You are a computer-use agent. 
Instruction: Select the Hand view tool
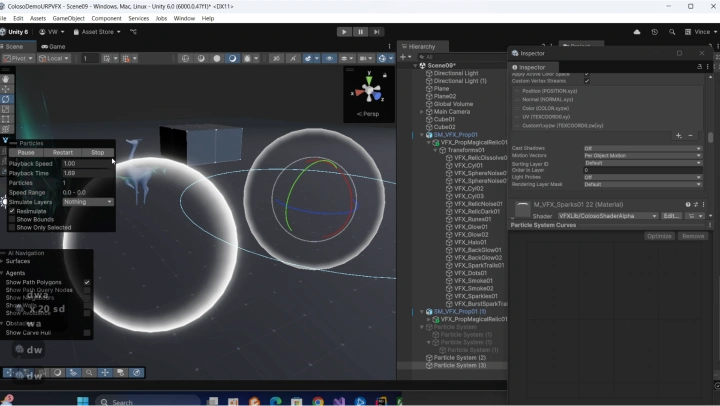tap(6, 79)
